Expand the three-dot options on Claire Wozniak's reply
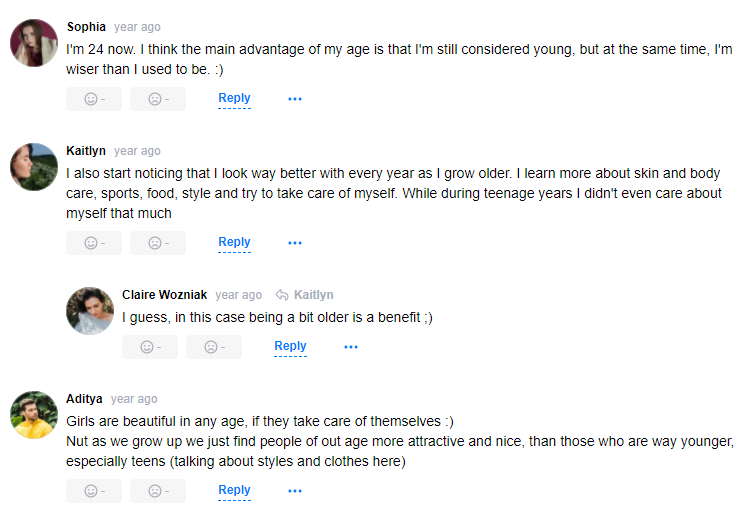The image size is (751, 514). pos(351,347)
